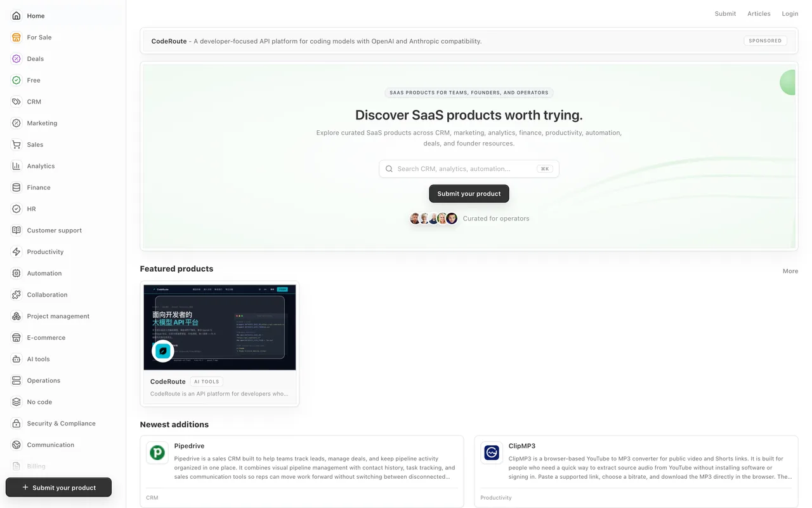
Task: Click the ClipMP3 logo icon
Action: pos(492,453)
